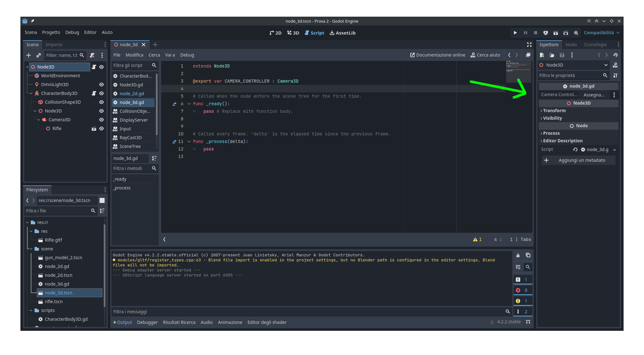Attach or detach script icon in the Scene dock
This screenshot has width=644, height=355.
pyautogui.click(x=92, y=55)
